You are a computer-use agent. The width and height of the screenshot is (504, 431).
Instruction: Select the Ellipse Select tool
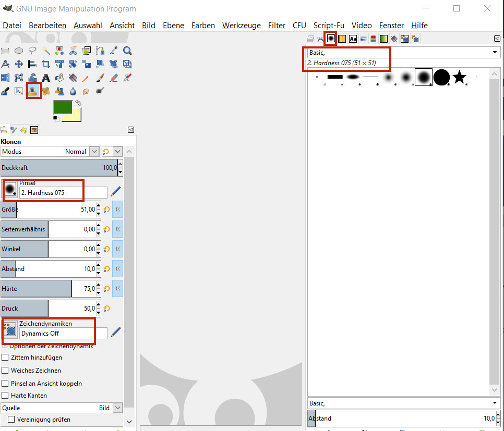pyautogui.click(x=19, y=51)
